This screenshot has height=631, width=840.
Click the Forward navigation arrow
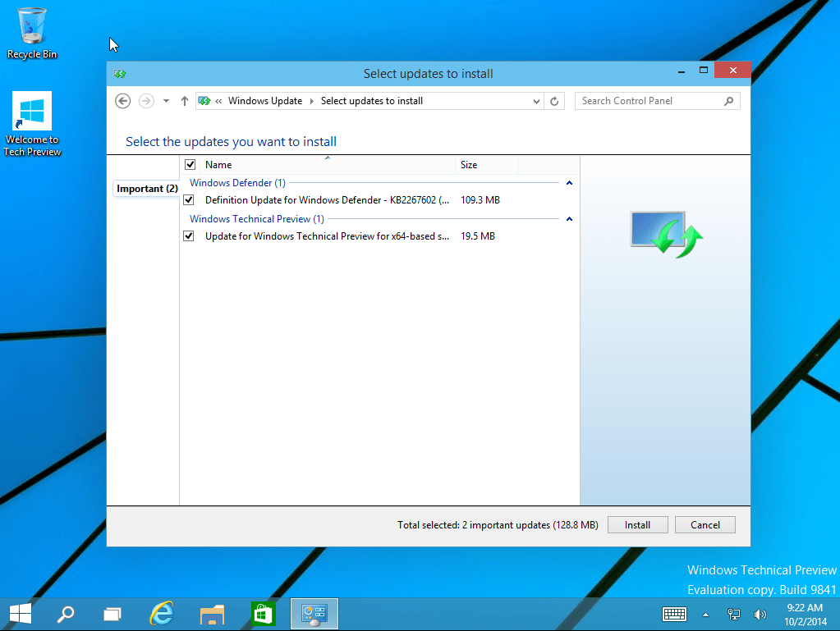[x=146, y=101]
